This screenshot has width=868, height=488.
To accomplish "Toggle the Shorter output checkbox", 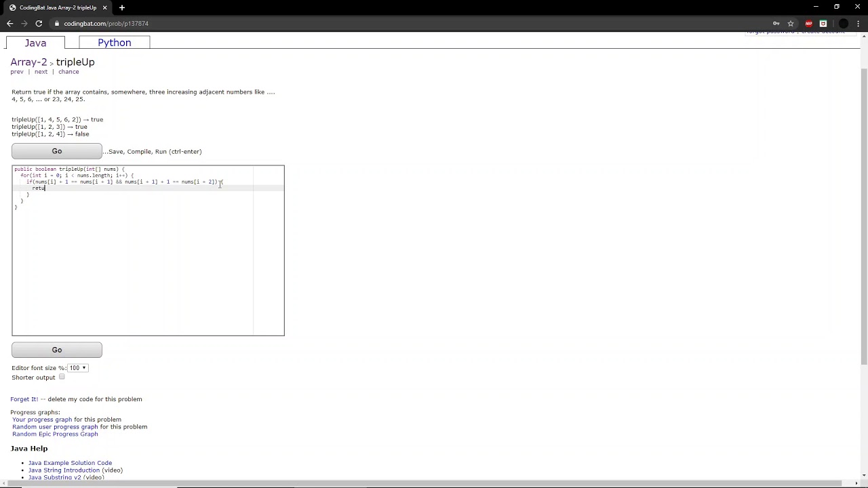I will tap(62, 377).
